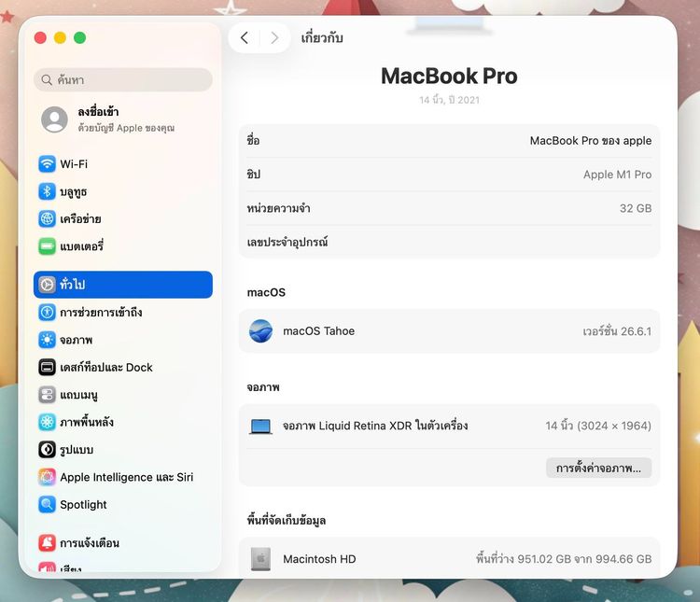Viewport: 700px width, 602px height.
Task: Click the name value MacBook Pro ของ apple
Action: click(591, 141)
